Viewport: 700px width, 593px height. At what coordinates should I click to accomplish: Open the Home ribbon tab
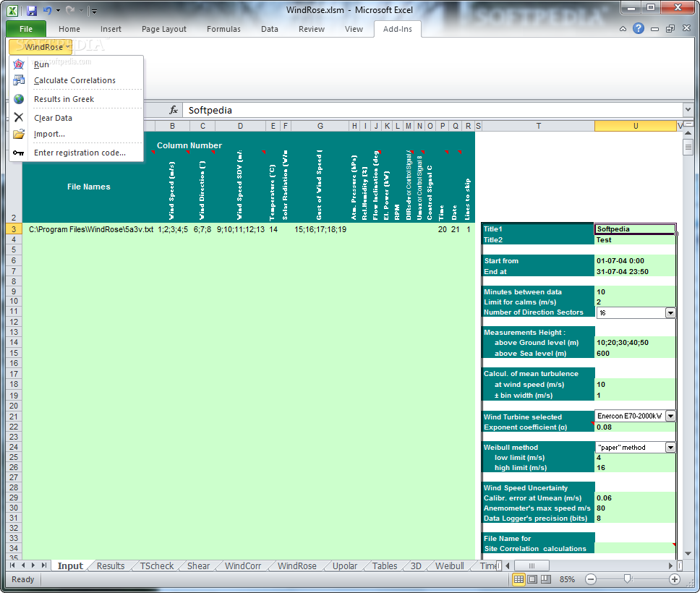click(69, 29)
